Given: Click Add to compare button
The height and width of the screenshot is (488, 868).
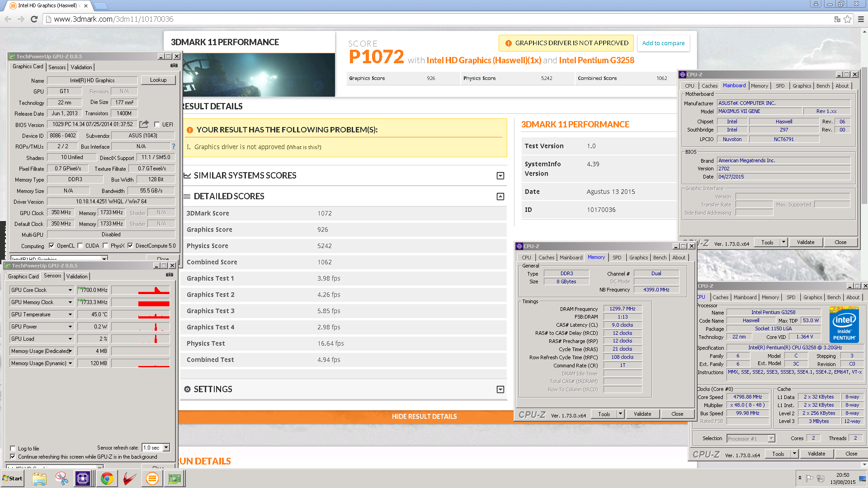Looking at the screenshot, I should pyautogui.click(x=663, y=43).
